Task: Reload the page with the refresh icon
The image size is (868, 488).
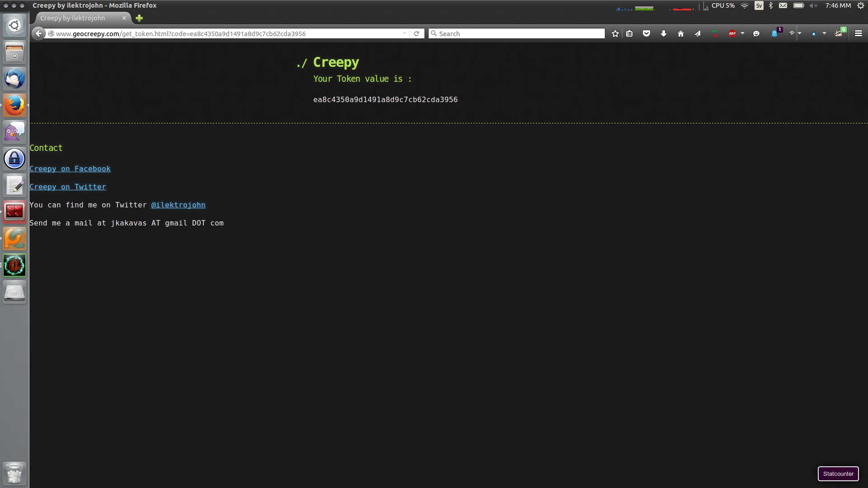Action: 417,33
